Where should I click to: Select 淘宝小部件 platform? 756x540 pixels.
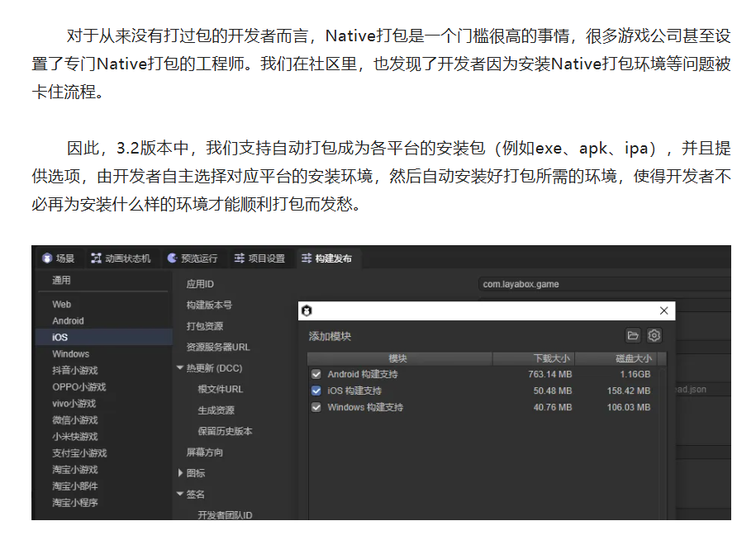click(x=104, y=486)
